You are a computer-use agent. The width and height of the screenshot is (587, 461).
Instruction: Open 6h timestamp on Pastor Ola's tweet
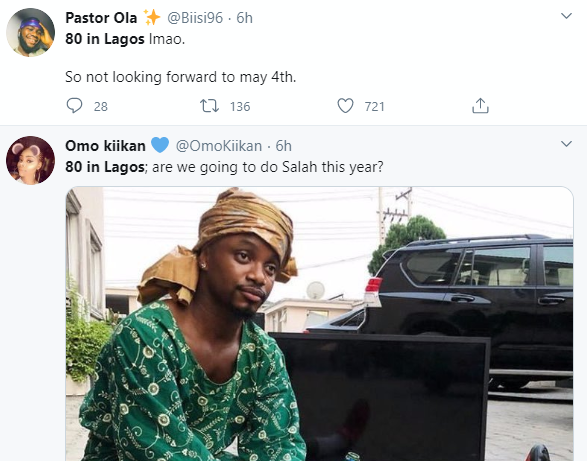click(244, 18)
